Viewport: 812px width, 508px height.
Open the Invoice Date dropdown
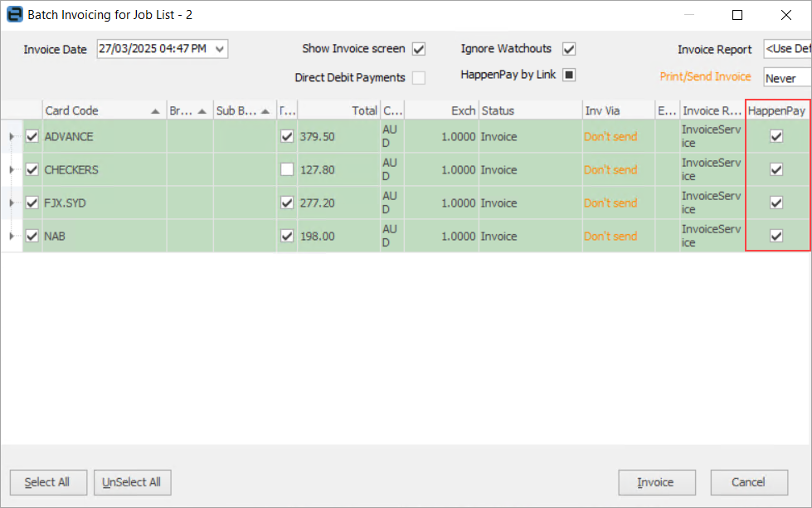(220, 49)
